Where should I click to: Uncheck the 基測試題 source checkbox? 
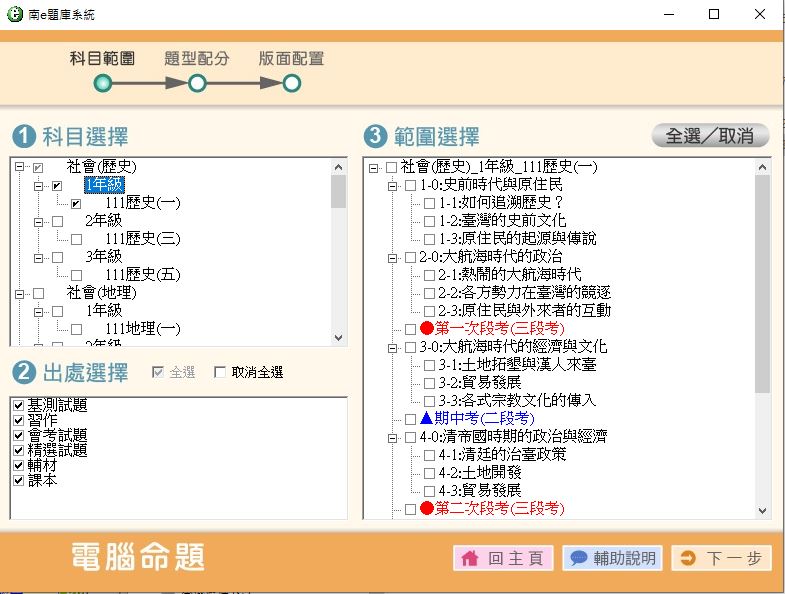18,406
